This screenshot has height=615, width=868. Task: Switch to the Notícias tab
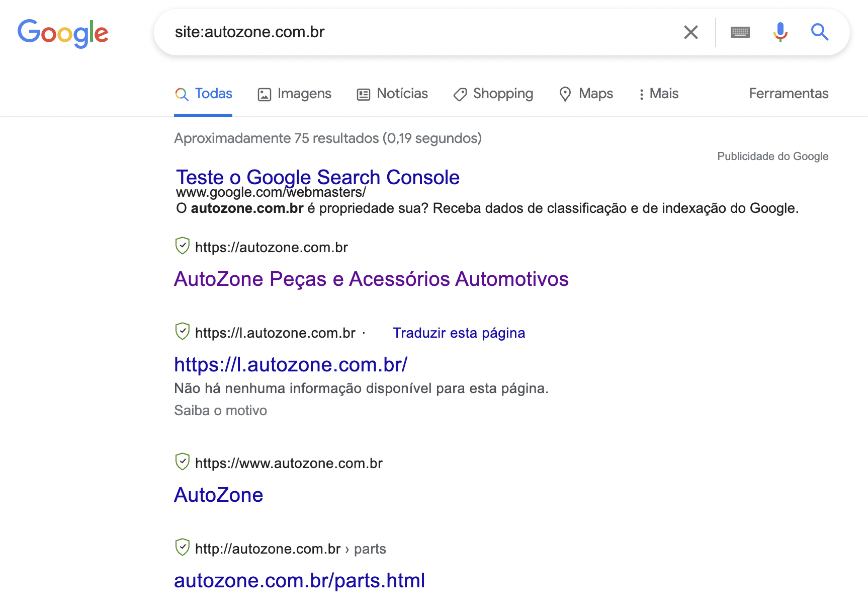pyautogui.click(x=392, y=94)
